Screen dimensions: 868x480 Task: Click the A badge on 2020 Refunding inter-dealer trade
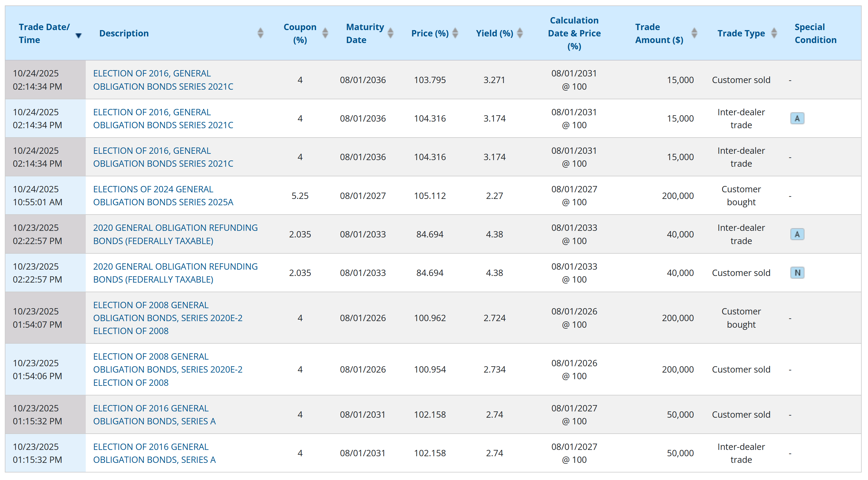797,234
